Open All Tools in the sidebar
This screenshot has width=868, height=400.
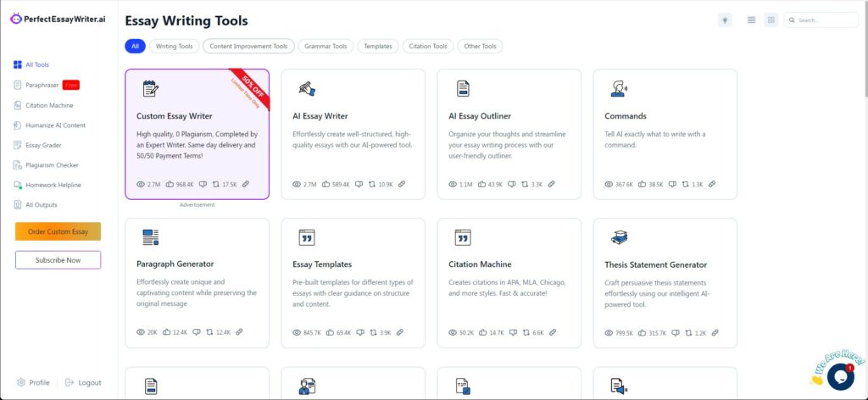tap(31, 64)
